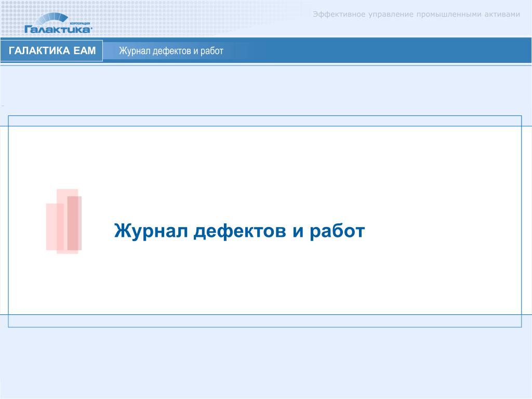This screenshot has height=399, width=532.
Task: Click the Галактика corporation logo
Action: (x=58, y=23)
